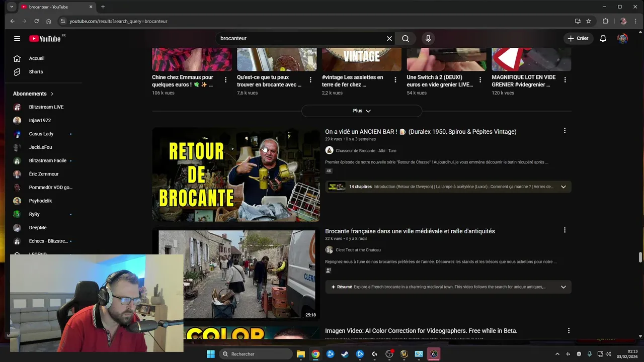
Task: Open Imagen Video AI Color Correction title
Action: [x=421, y=331]
